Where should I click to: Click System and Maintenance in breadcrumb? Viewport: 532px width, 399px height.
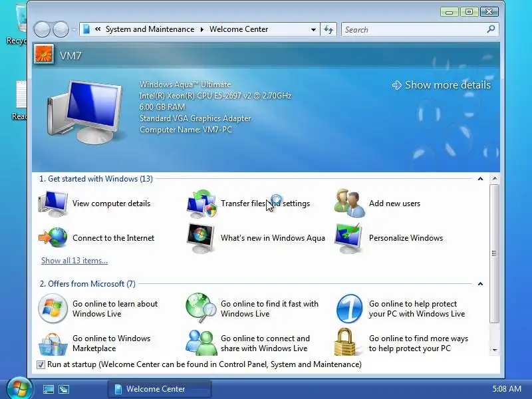150,29
